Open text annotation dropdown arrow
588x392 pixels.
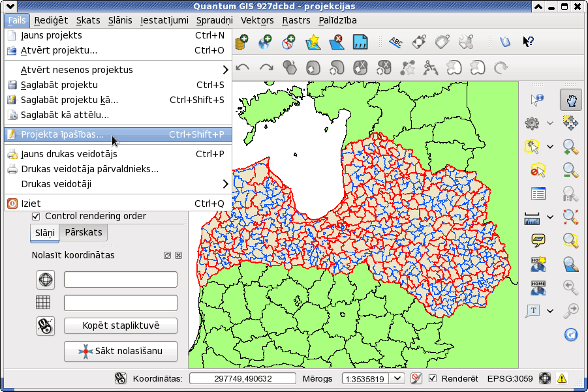tap(549, 310)
